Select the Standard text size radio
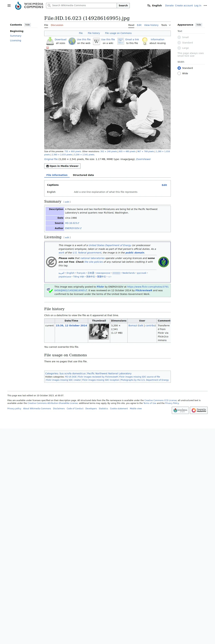The height and width of the screenshot is (644, 215). coord(179,42)
